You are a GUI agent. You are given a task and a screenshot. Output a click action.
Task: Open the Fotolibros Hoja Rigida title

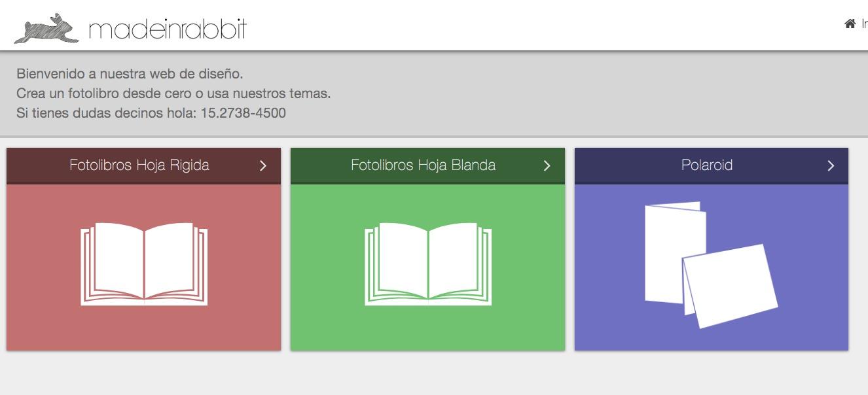tap(139, 165)
